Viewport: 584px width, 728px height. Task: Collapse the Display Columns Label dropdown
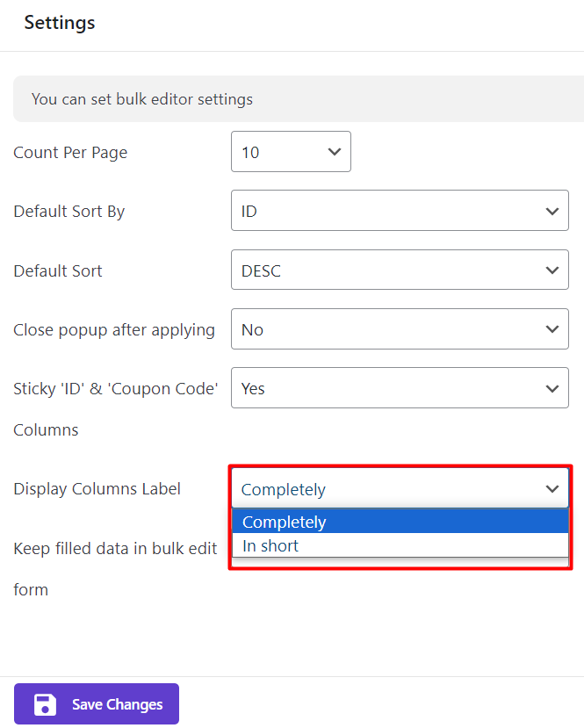(x=400, y=488)
